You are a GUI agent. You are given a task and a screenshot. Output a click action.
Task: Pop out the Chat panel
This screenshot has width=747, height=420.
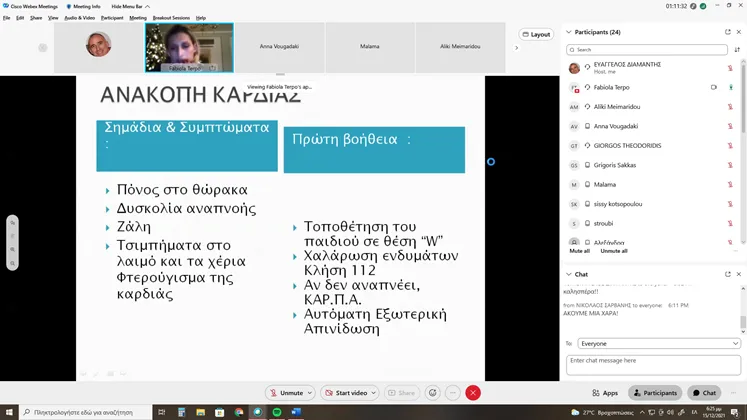coord(727,274)
